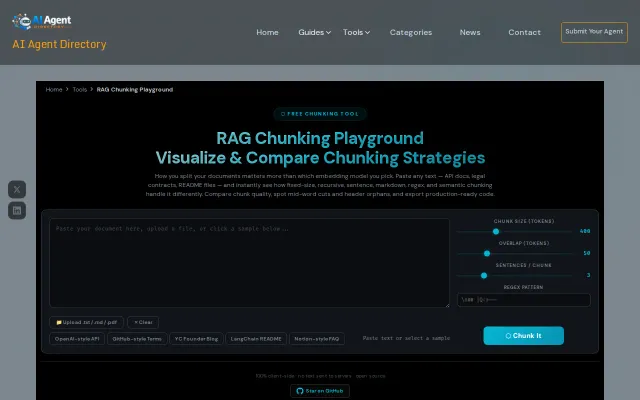
Task: Click the hexagon icon in Chunk It
Action: pos(508,336)
